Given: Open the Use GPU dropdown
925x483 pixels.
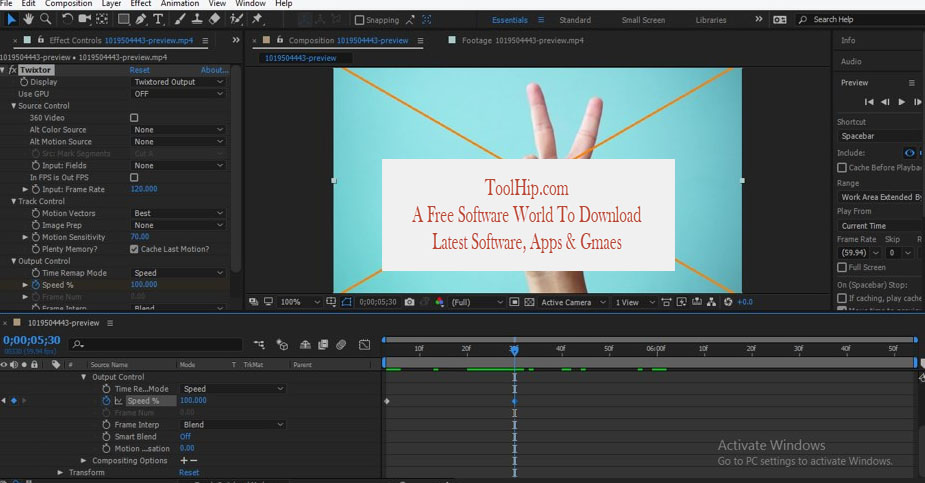Looking at the screenshot, I should pyautogui.click(x=178, y=94).
